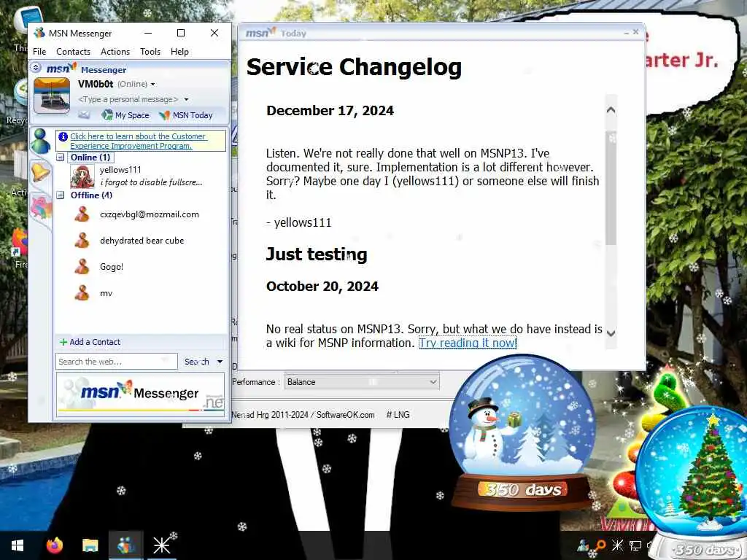The height and width of the screenshot is (560, 747).
Task: Open the Search dropdown arrow
Action: pos(220,362)
